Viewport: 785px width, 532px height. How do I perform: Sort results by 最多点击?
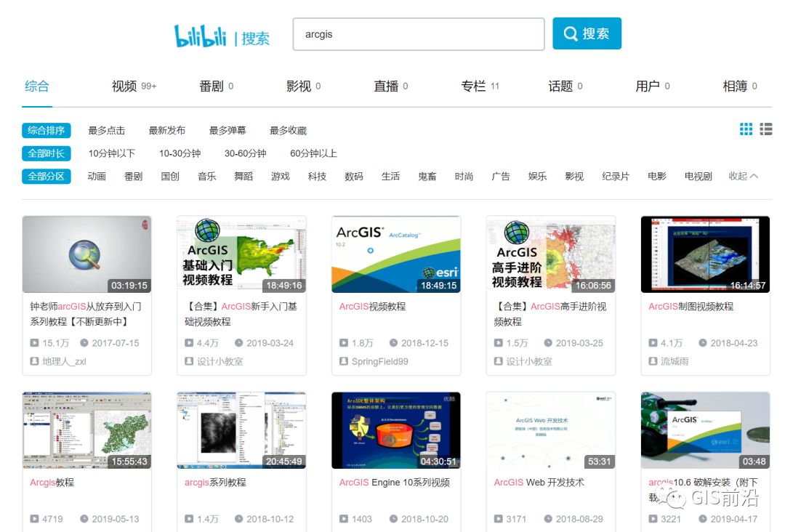coord(107,131)
